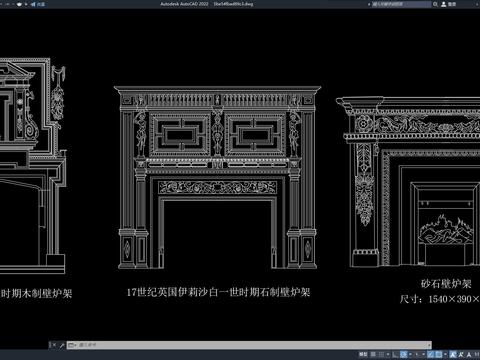Image resolution: width=480 pixels, height=360 pixels.
Task: Select the '砂石壁炉架' caption text
Action: pyautogui.click(x=446, y=284)
